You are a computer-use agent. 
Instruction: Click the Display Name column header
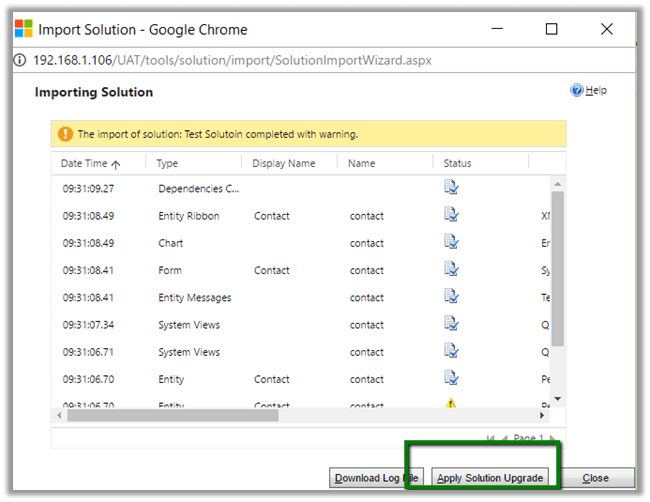tap(283, 163)
